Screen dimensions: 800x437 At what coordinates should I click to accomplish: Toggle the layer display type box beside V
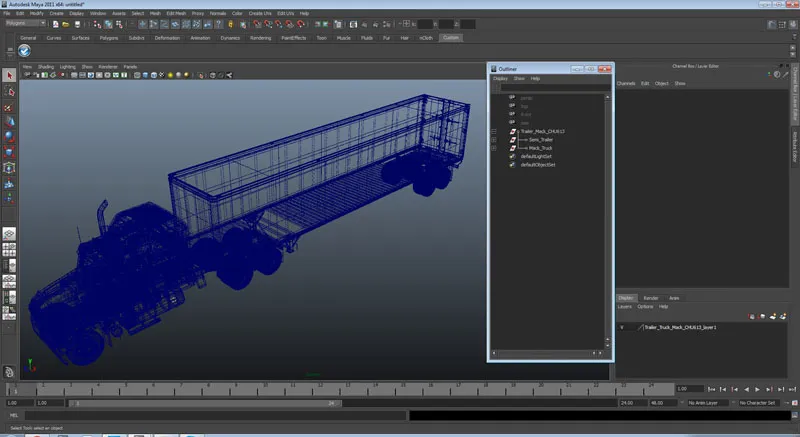(632, 327)
